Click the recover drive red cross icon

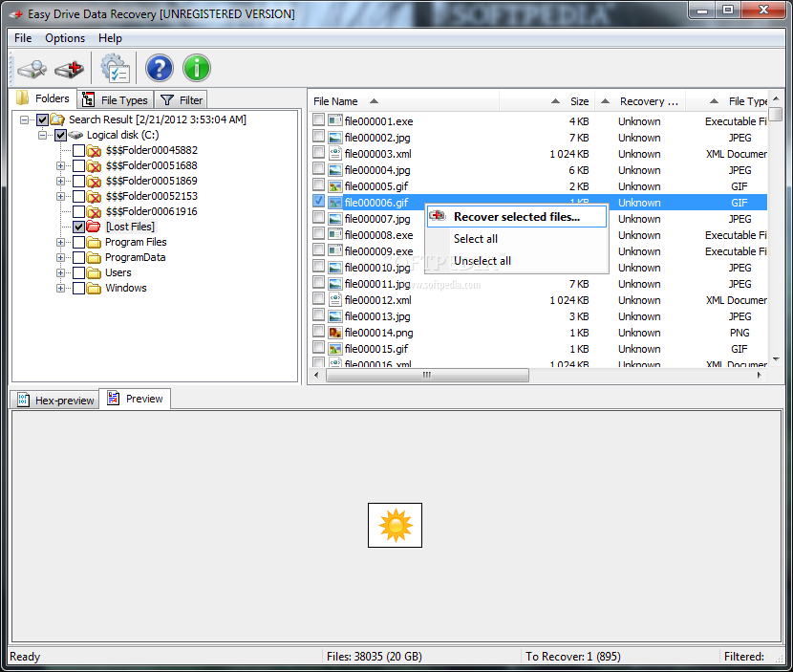[x=70, y=69]
